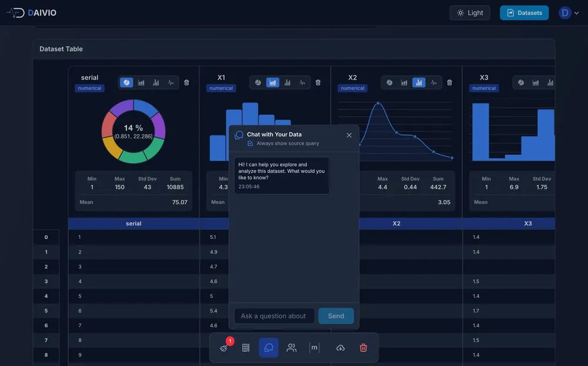The height and width of the screenshot is (366, 588).
Task: Select the collaboration people icon in the toolbar
Action: click(292, 347)
